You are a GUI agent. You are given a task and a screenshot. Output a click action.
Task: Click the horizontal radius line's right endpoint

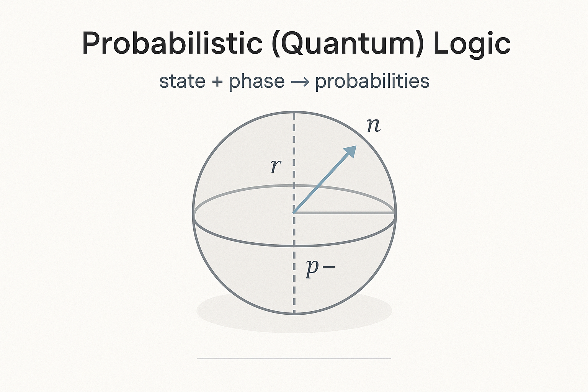point(394,212)
